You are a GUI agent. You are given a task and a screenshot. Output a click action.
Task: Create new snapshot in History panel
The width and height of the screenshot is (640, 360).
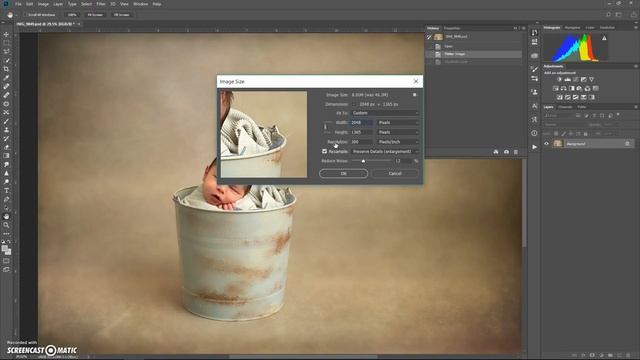pyautogui.click(x=506, y=152)
